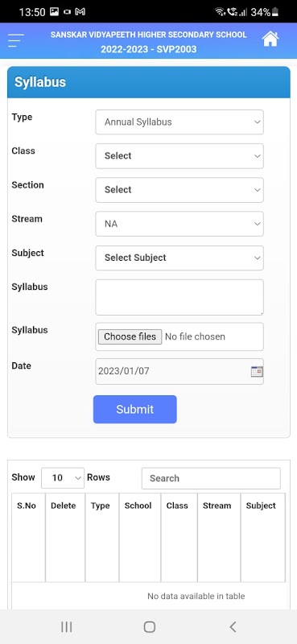Image resolution: width=297 pixels, height=644 pixels.
Task: Open the calendar date picker icon
Action: click(x=257, y=372)
